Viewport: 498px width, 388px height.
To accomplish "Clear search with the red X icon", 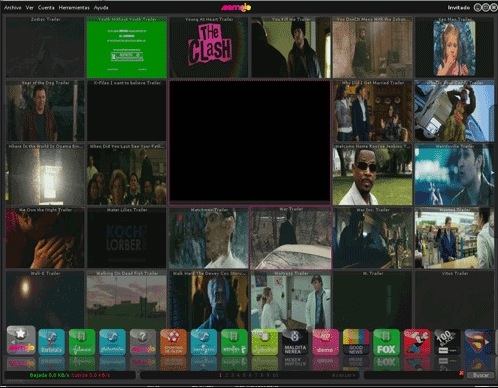I will 461,373.
